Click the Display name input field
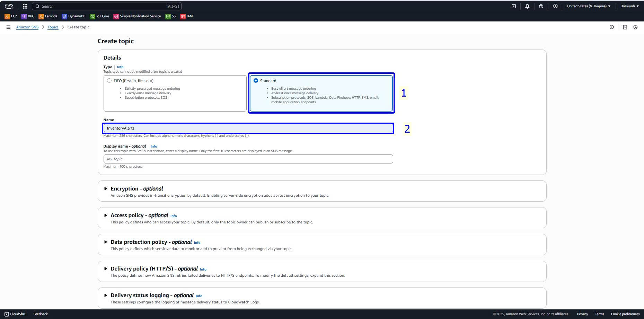Viewport: 644px width, 319px height. 248,159
